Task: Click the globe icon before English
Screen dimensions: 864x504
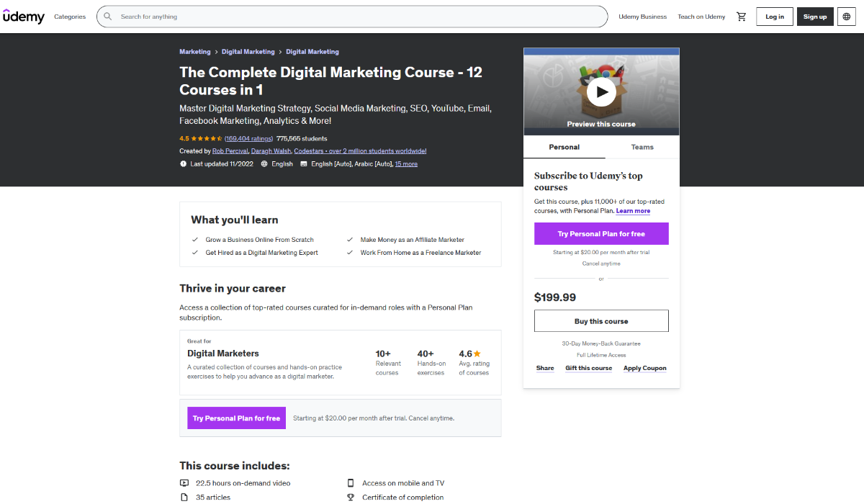Action: (x=264, y=164)
